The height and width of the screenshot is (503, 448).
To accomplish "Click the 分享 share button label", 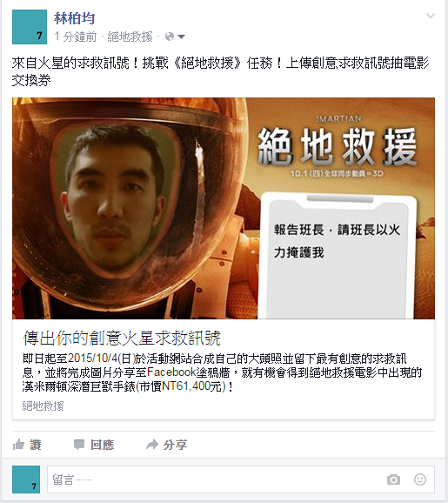I will point(175,445).
